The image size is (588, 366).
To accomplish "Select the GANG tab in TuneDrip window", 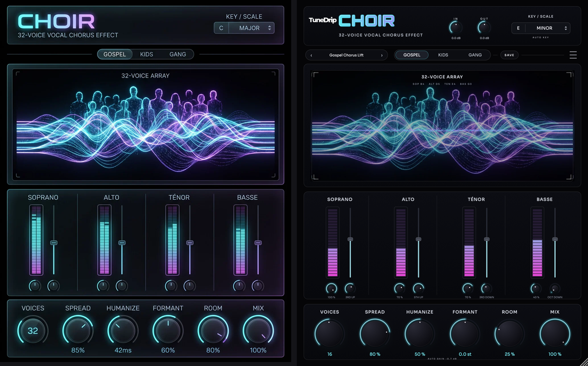I will (475, 55).
